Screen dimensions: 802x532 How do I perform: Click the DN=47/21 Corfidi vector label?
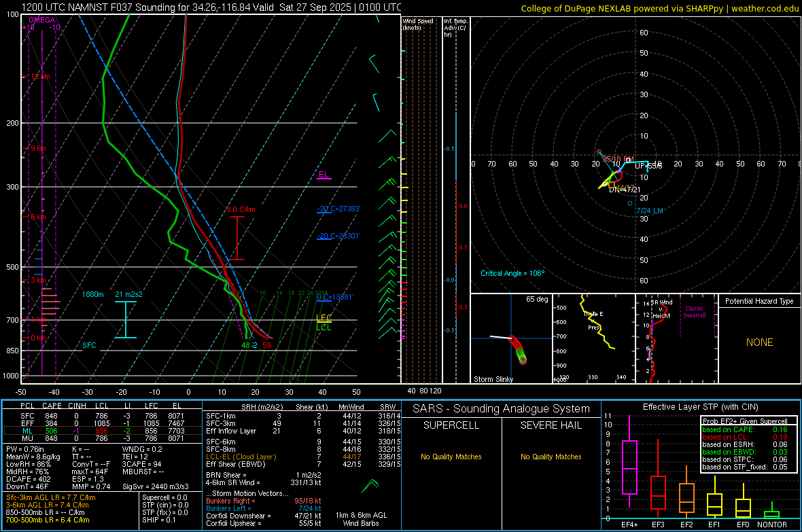coord(625,190)
